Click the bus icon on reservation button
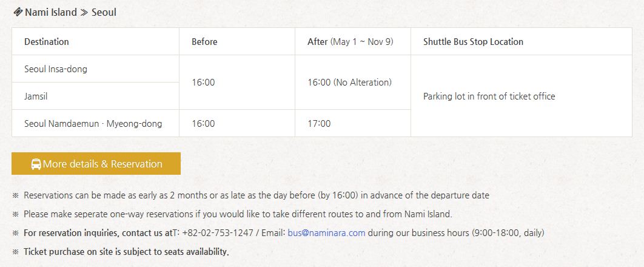644x267 pixels. click(36, 164)
